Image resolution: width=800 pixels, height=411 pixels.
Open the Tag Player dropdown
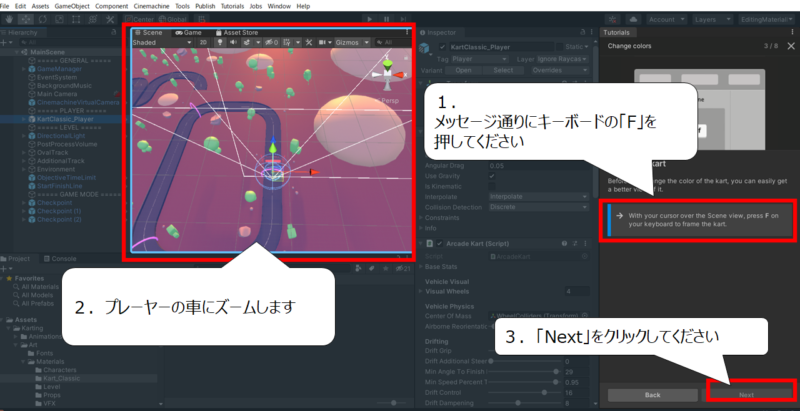point(479,59)
